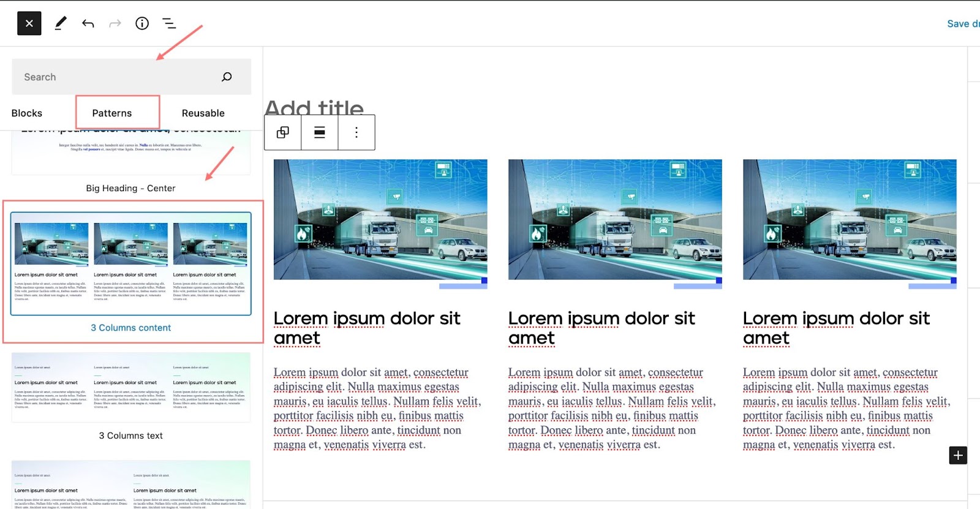This screenshot has height=509, width=980.
Task: Undo the last change
Action: [88, 23]
